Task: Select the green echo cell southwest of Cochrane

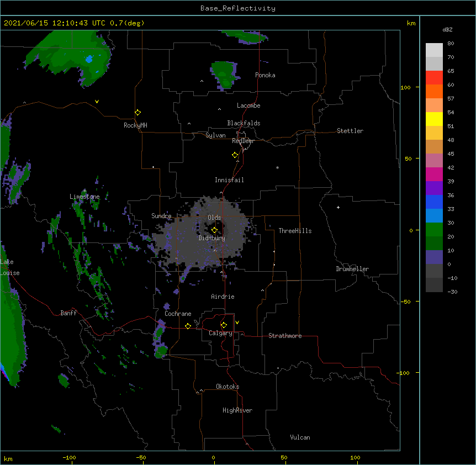Action: 161,351
